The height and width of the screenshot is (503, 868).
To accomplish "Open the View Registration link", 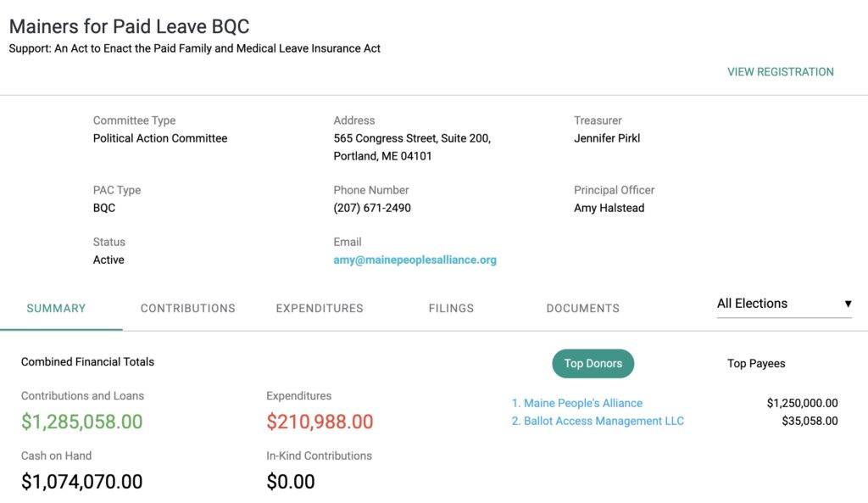I will [x=780, y=72].
